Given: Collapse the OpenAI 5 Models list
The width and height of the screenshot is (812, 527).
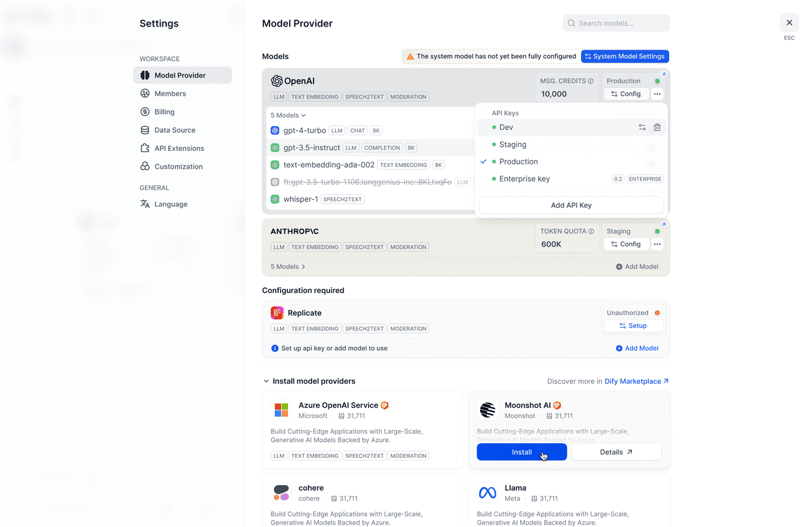Looking at the screenshot, I should point(289,115).
